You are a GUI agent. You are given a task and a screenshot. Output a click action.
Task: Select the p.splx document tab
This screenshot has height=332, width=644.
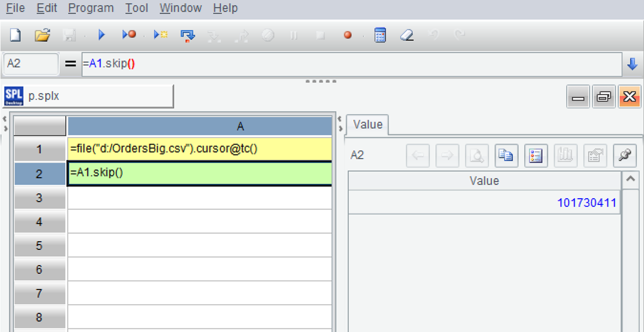pyautogui.click(x=88, y=96)
